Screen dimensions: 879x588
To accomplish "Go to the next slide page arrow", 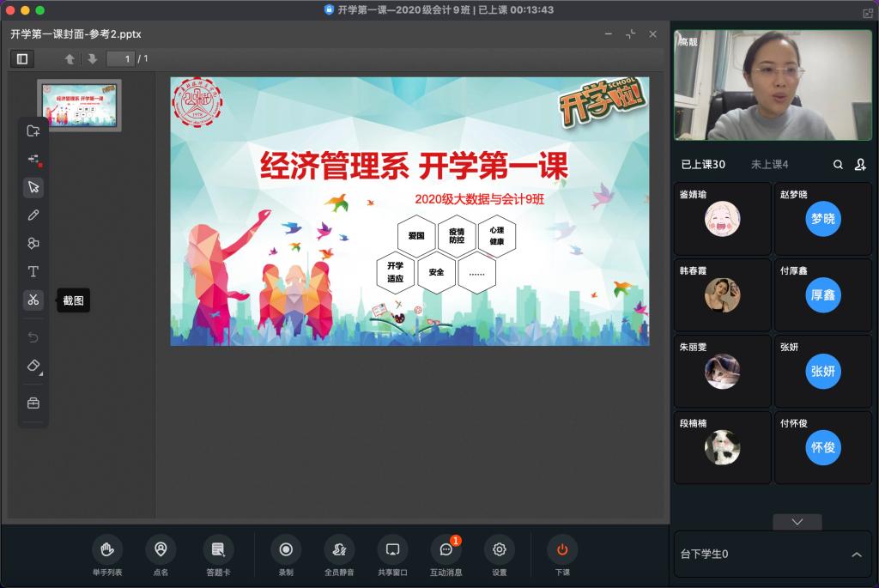I will tap(92, 58).
